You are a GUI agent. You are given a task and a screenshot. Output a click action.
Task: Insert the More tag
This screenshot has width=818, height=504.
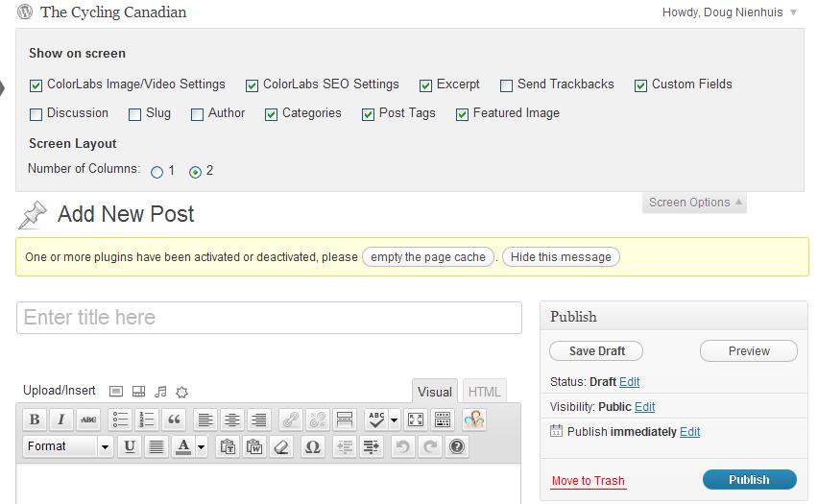[x=345, y=420]
